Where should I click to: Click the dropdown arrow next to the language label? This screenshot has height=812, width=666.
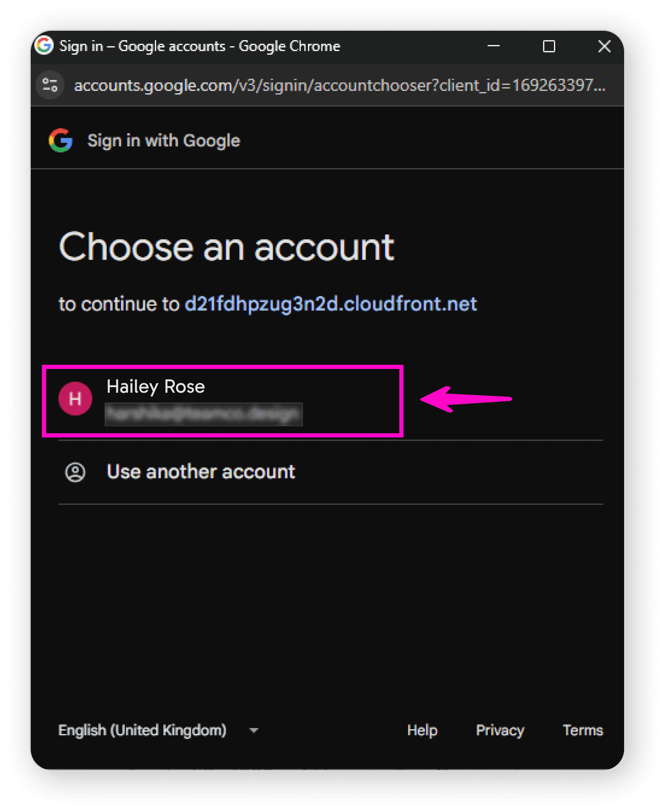253,731
